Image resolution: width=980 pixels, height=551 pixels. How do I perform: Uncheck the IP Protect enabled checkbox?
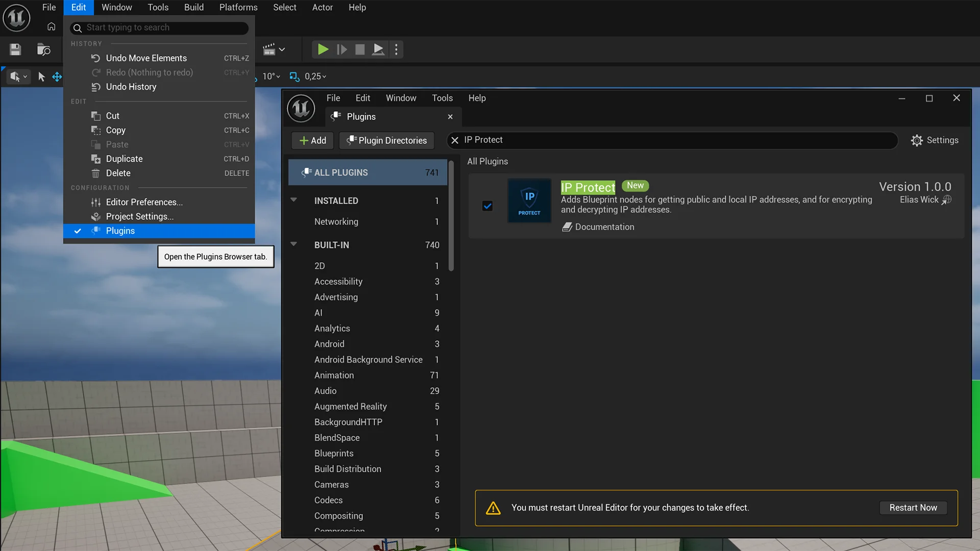click(487, 206)
